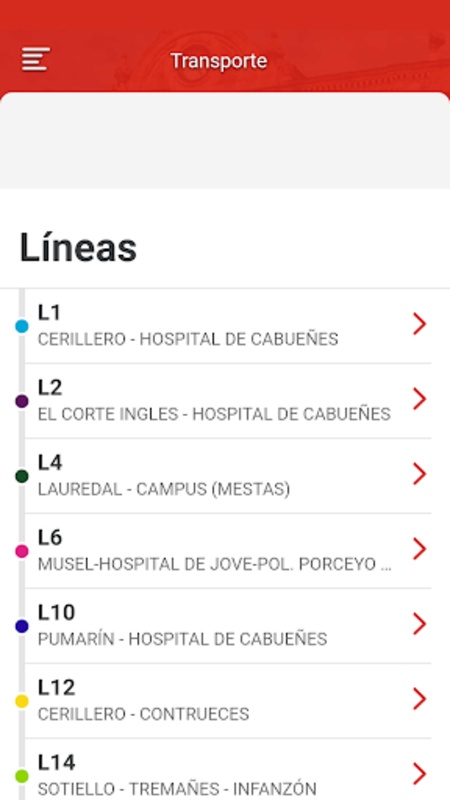The image size is (450, 800).
Task: Tap the lime green L14 line dot
Action: 21,776
